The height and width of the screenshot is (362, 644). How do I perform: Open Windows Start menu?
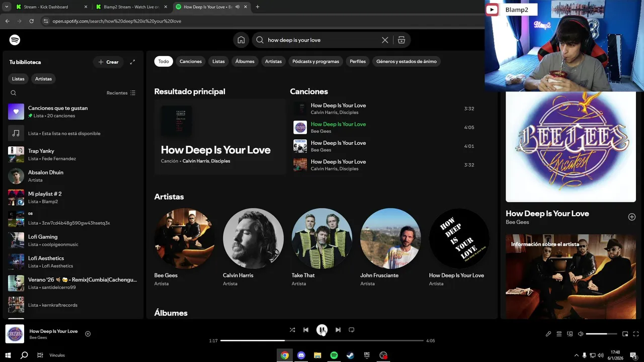click(x=8, y=355)
